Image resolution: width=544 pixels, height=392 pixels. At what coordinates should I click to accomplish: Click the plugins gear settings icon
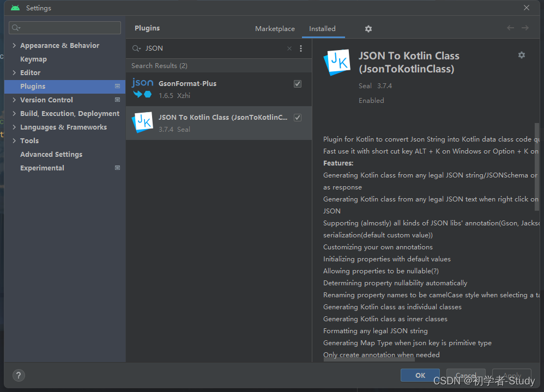(x=368, y=29)
